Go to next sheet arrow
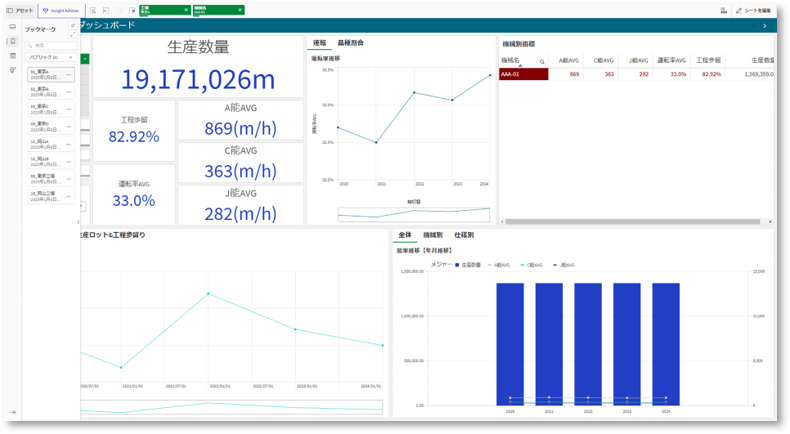The height and width of the screenshot is (434, 790). 765,26
